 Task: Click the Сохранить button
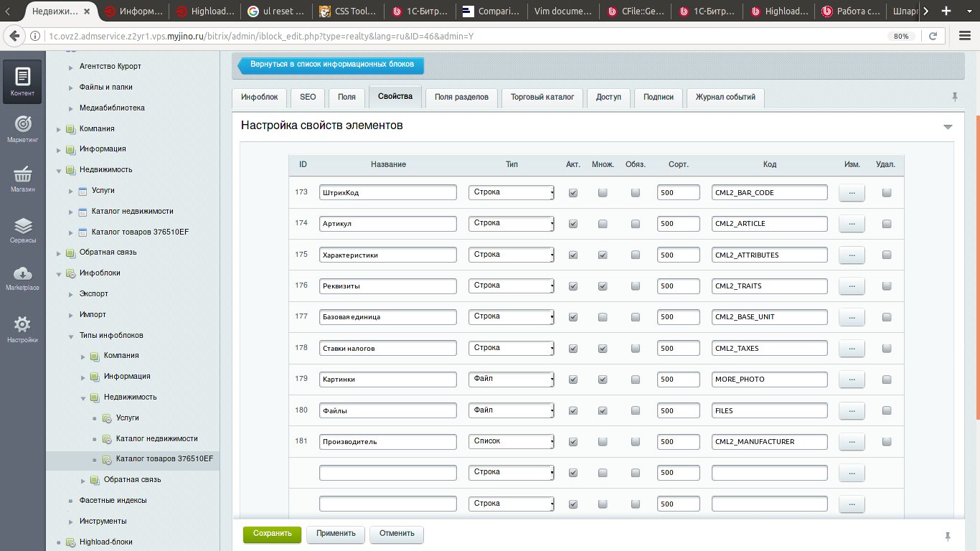tap(272, 534)
